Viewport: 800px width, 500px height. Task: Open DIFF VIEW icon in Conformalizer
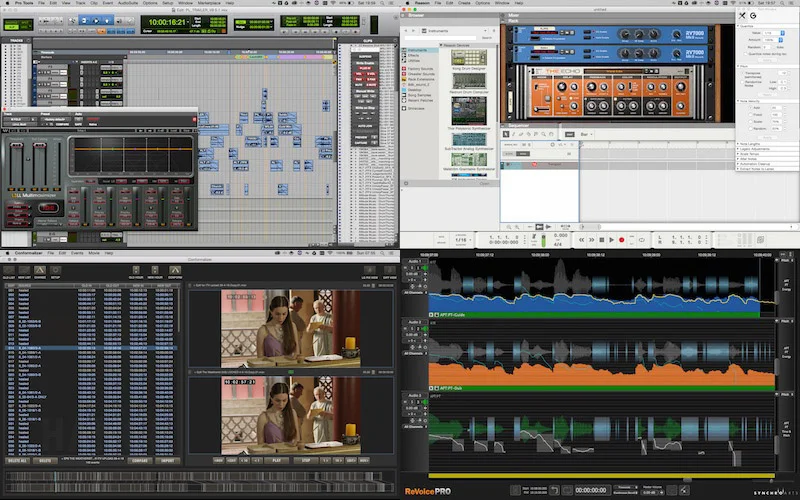tap(390, 270)
